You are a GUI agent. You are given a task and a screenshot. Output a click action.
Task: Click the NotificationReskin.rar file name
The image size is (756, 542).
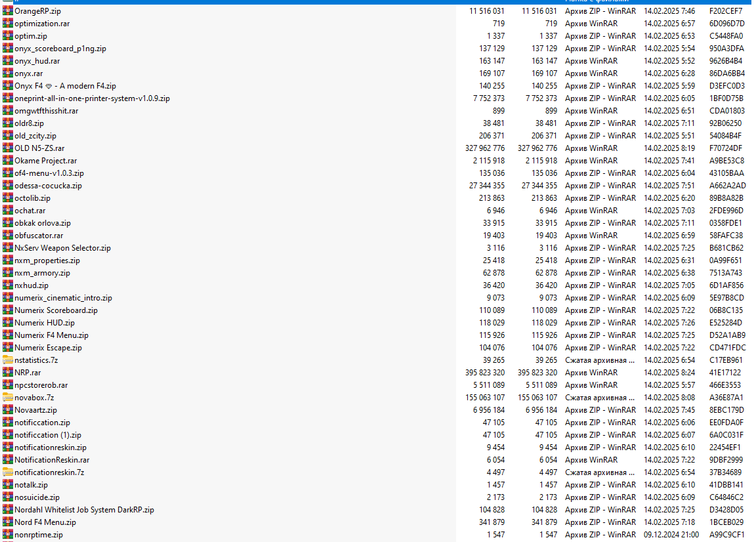pos(52,460)
